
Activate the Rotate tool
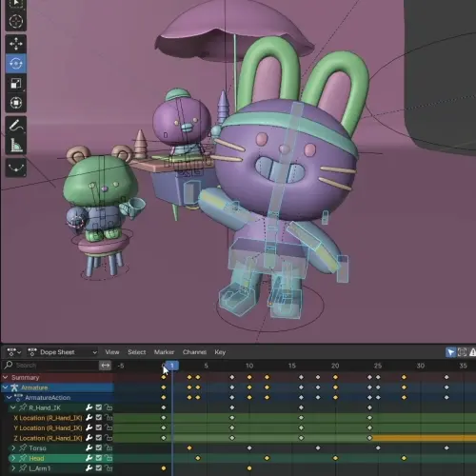coord(16,64)
